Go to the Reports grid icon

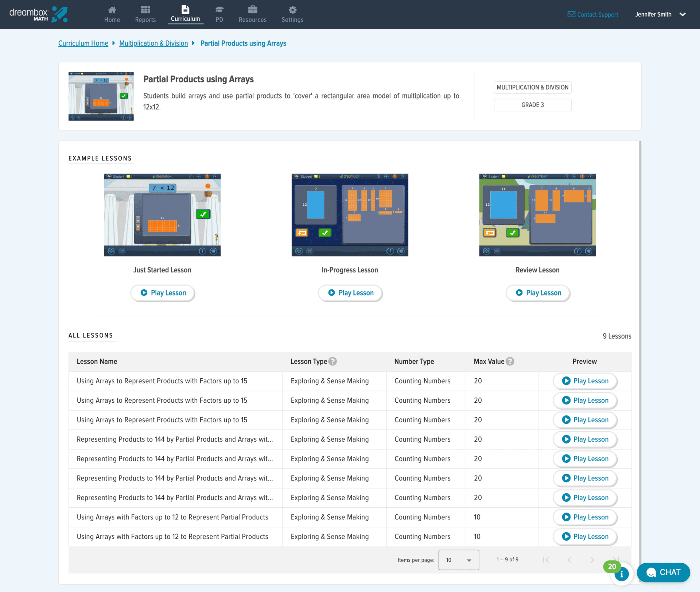point(145,10)
